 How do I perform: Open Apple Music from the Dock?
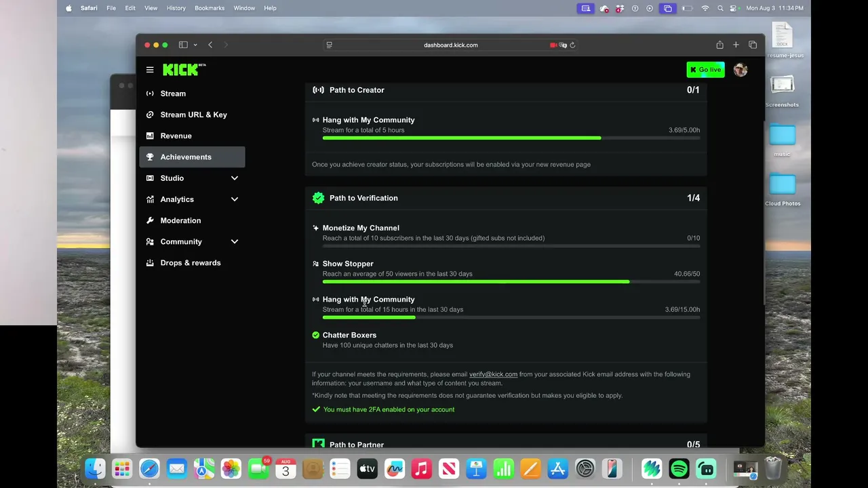click(421, 468)
